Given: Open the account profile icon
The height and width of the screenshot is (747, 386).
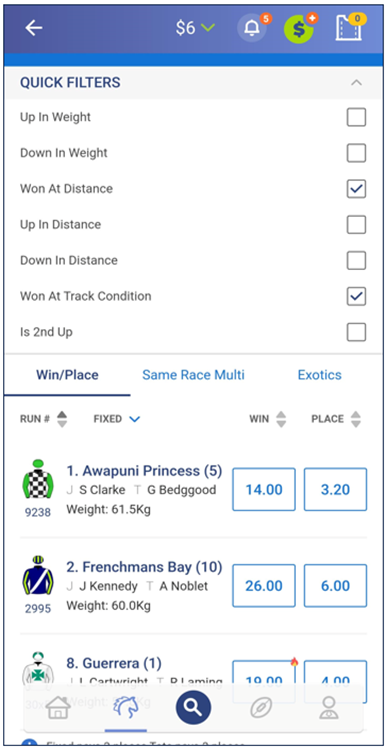Looking at the screenshot, I should click(329, 707).
